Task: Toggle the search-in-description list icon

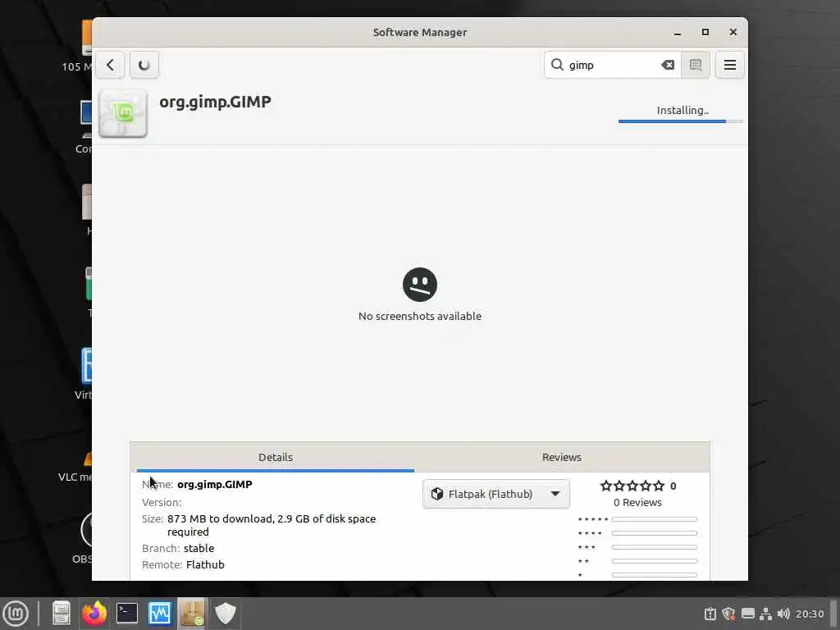Action: (x=696, y=65)
